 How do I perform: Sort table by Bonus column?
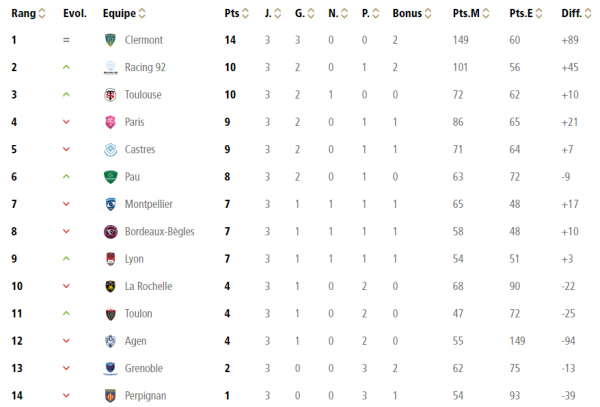[413, 14]
